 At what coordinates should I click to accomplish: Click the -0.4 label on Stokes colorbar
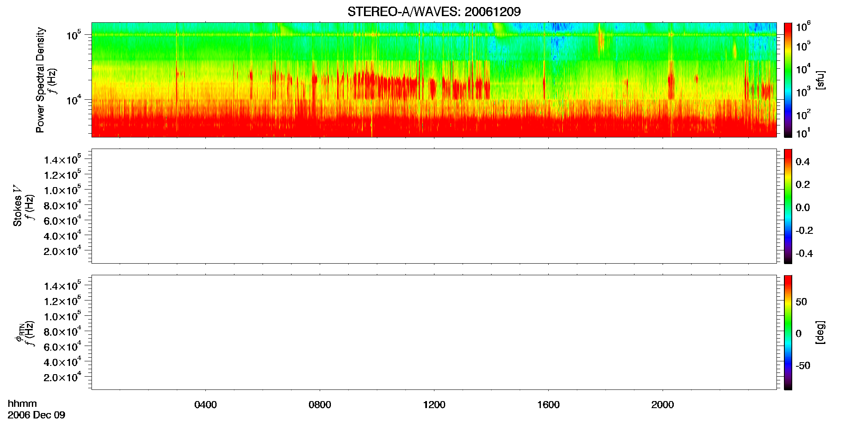(804, 254)
